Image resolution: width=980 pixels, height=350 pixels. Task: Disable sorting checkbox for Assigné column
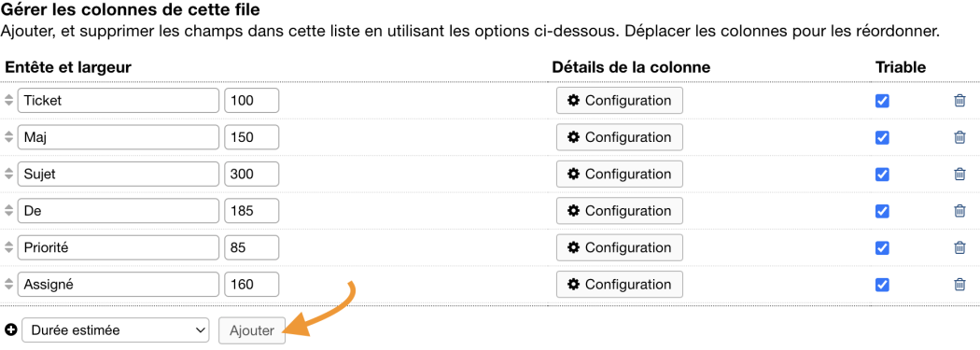click(883, 285)
